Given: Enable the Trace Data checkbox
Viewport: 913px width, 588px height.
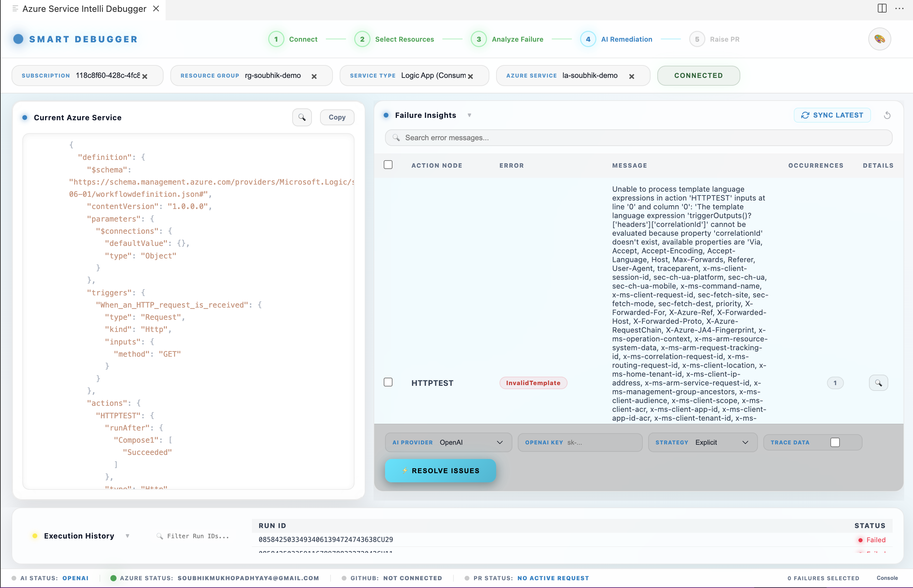Looking at the screenshot, I should 835,442.
